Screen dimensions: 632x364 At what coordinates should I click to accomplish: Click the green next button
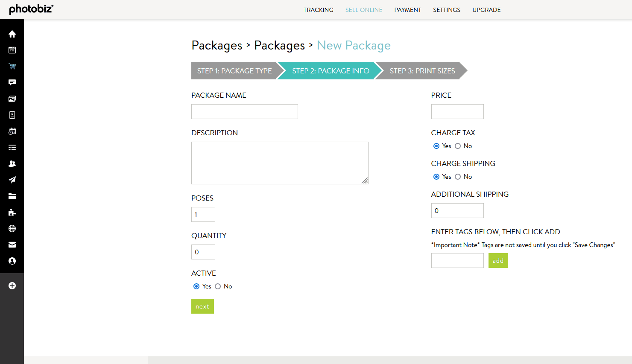click(x=202, y=306)
